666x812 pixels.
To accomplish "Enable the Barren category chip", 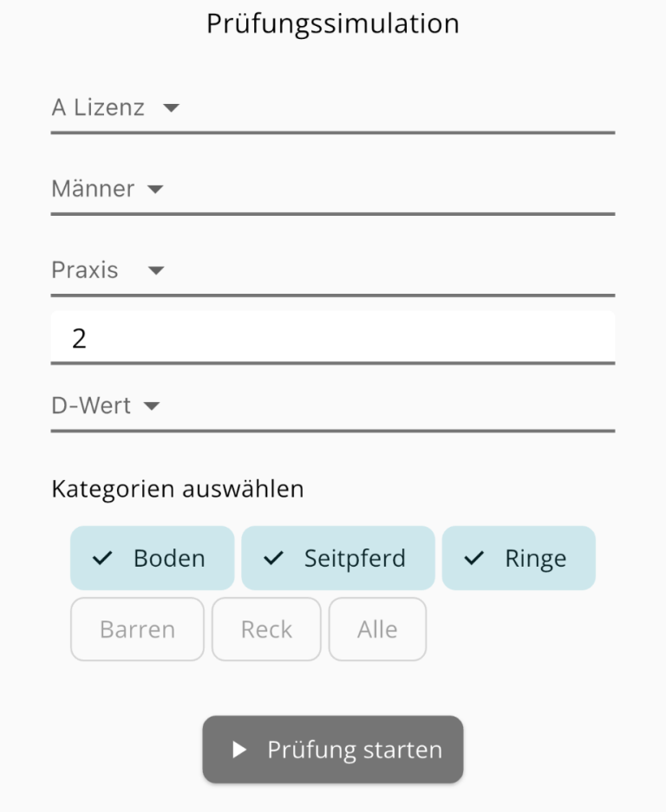I will click(137, 629).
